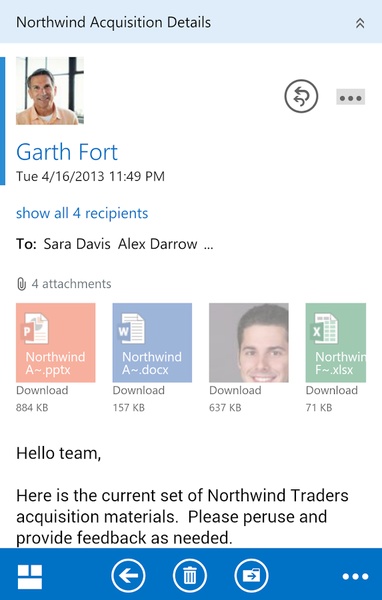
Task: Tap the reply all circular icon
Action: [301, 96]
